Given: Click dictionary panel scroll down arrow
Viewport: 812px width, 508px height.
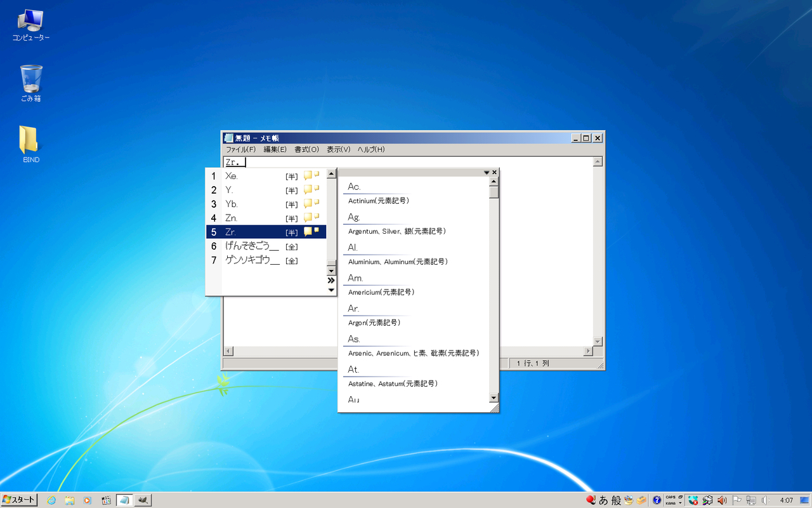Looking at the screenshot, I should 494,398.
